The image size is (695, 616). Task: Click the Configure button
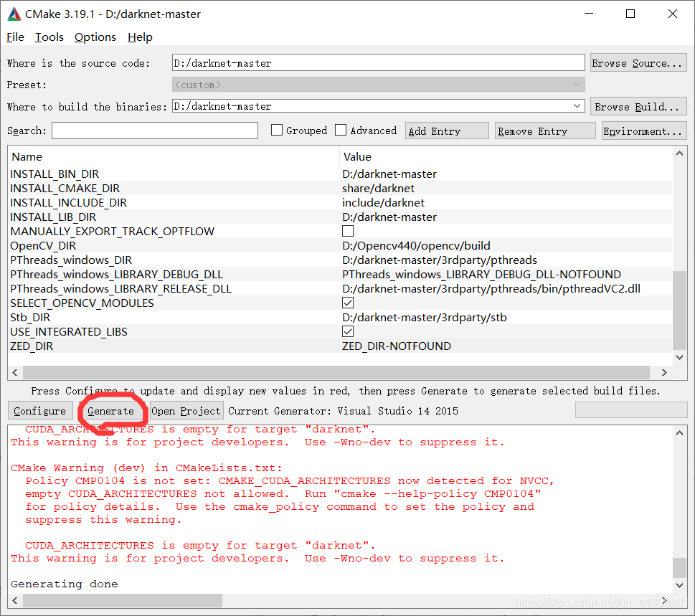click(40, 411)
